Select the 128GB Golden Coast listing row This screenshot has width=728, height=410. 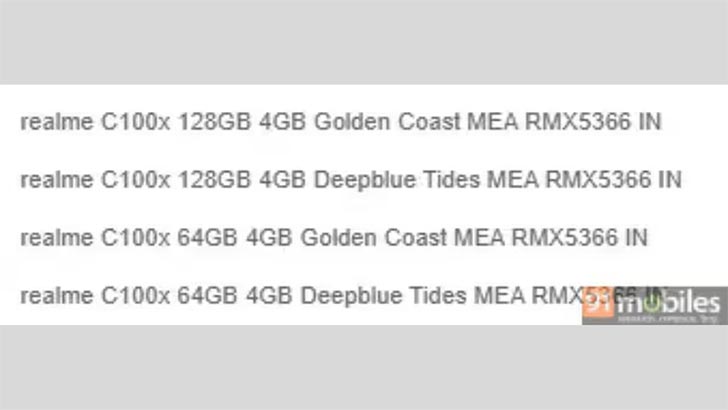point(340,122)
